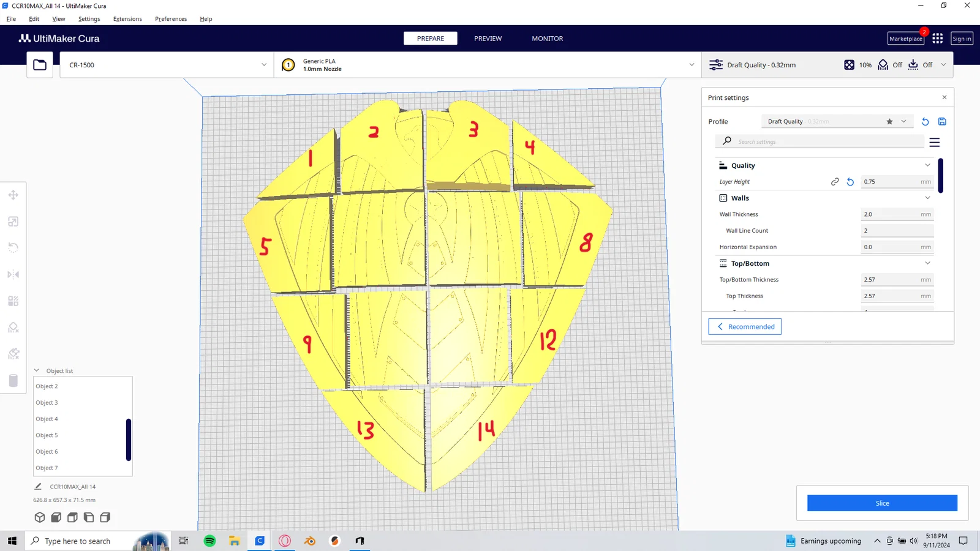Open the Marketplace
Image resolution: width=980 pixels, height=551 pixels.
point(906,39)
